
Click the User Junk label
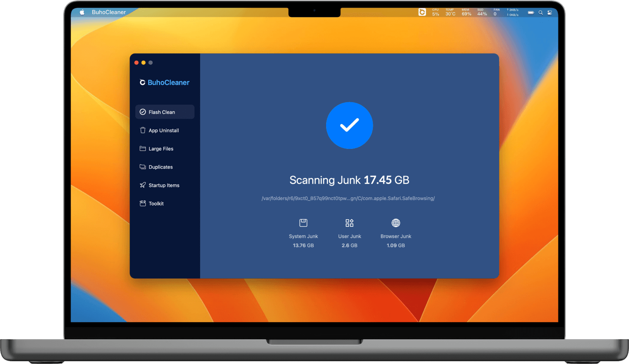pos(350,236)
